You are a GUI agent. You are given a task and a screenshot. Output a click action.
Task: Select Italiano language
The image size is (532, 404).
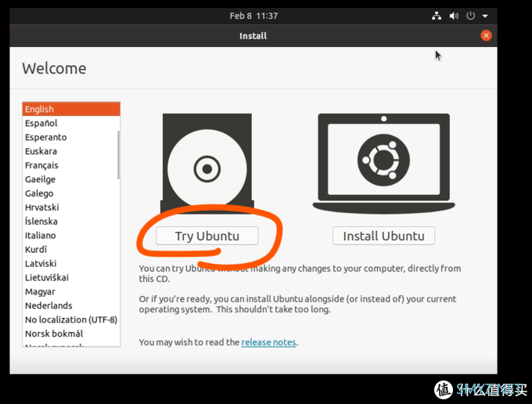(71, 235)
